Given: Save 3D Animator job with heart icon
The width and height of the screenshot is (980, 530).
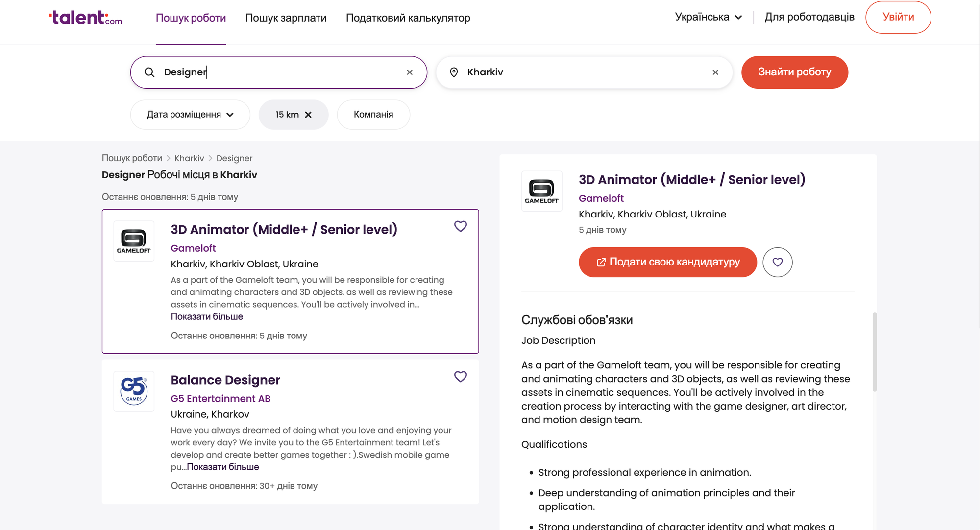Looking at the screenshot, I should [460, 226].
